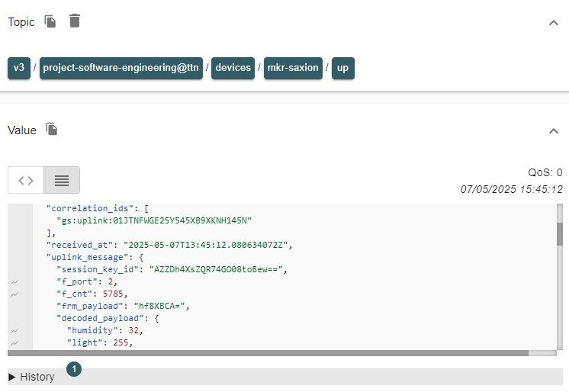Click the frm_payload value "hf8XBCA="
Viewport: 569px width, 392px height.
coord(159,306)
